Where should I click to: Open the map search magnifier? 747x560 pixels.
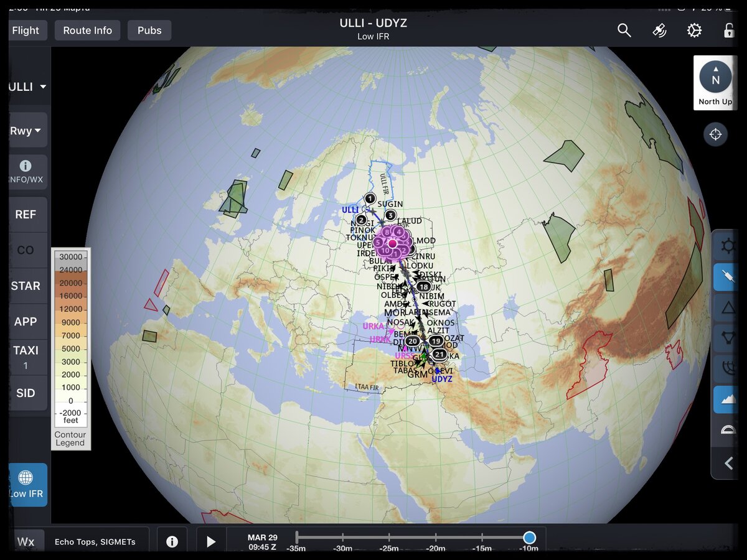[x=624, y=30]
